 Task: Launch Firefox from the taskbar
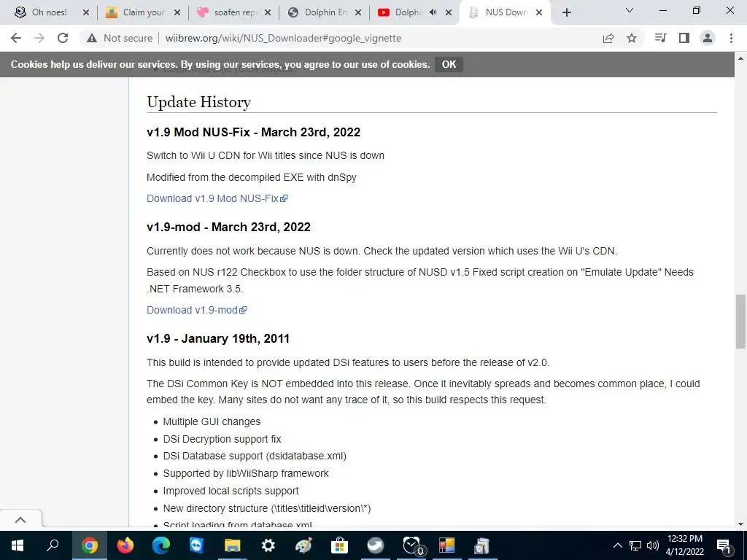125,545
